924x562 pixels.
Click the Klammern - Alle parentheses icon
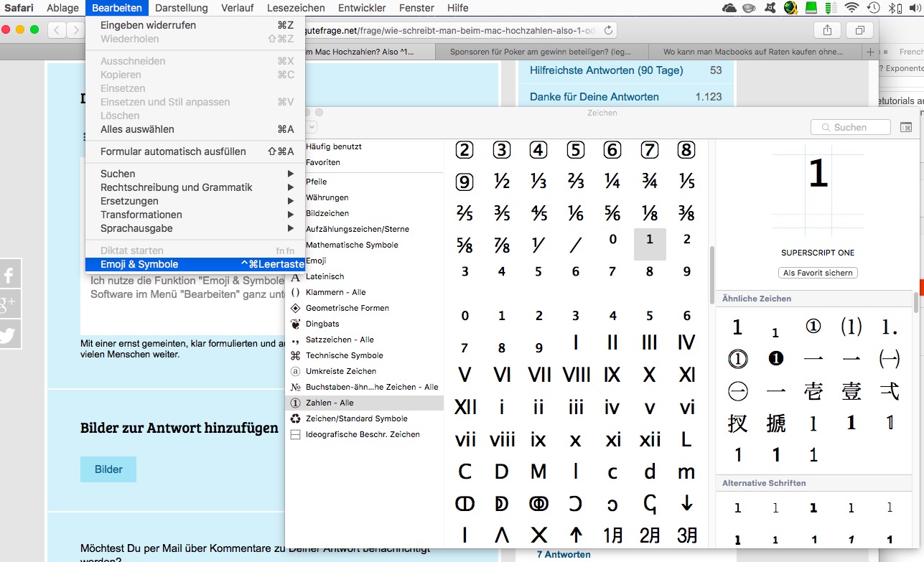295,292
